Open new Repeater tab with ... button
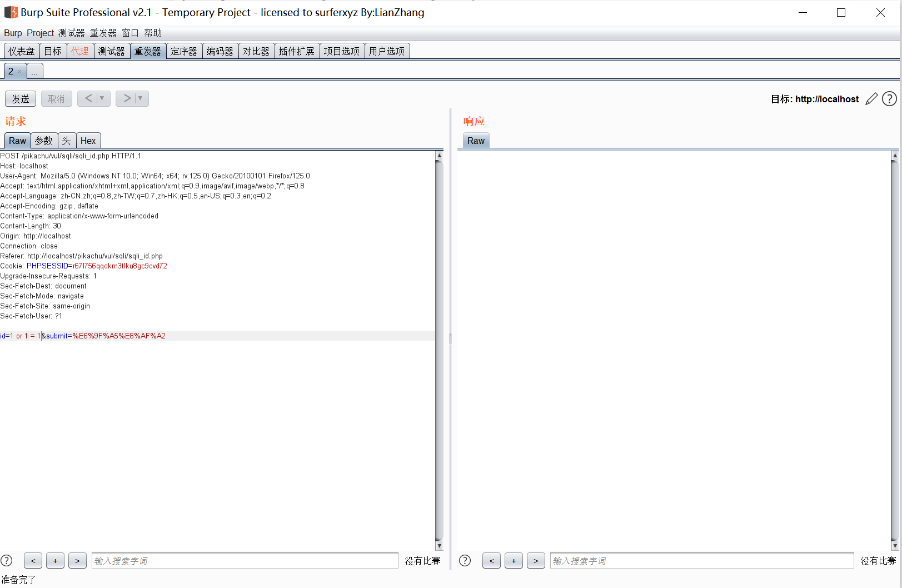Viewport: 902px width, 588px height. point(34,71)
